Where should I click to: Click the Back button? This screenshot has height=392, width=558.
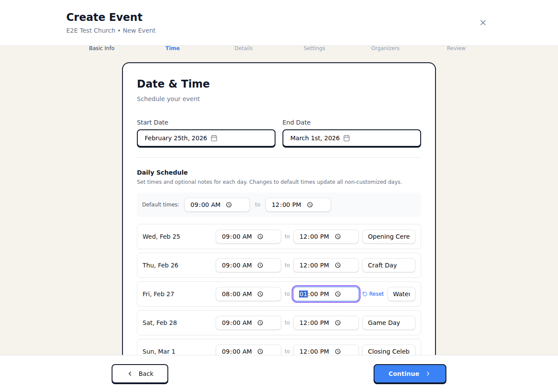point(139,374)
